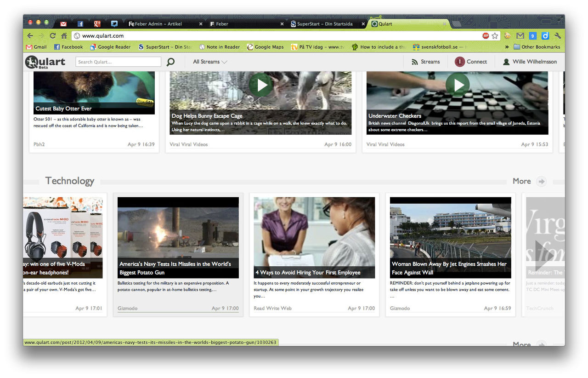The image size is (588, 378).
Task: Click the Qulart logo in the header
Action: 45,62
